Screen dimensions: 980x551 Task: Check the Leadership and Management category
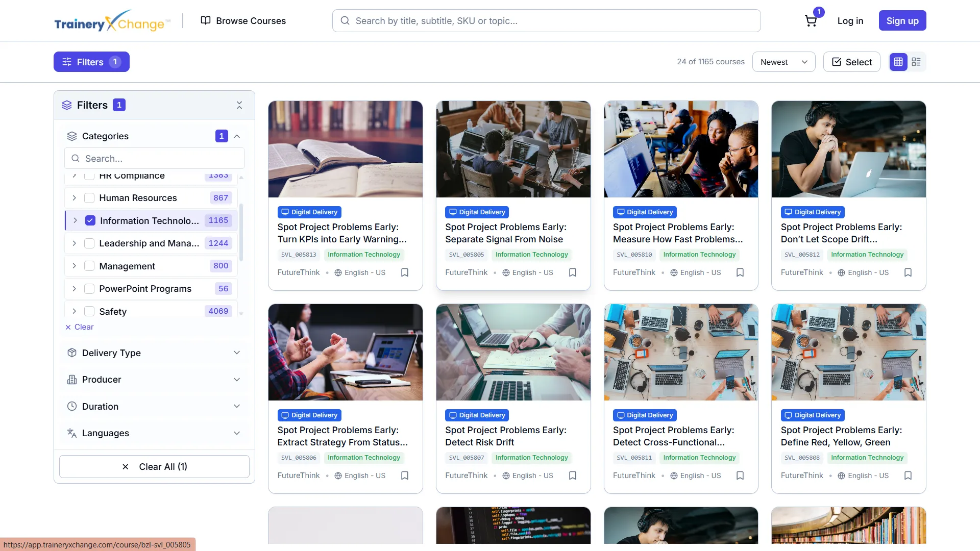point(89,243)
